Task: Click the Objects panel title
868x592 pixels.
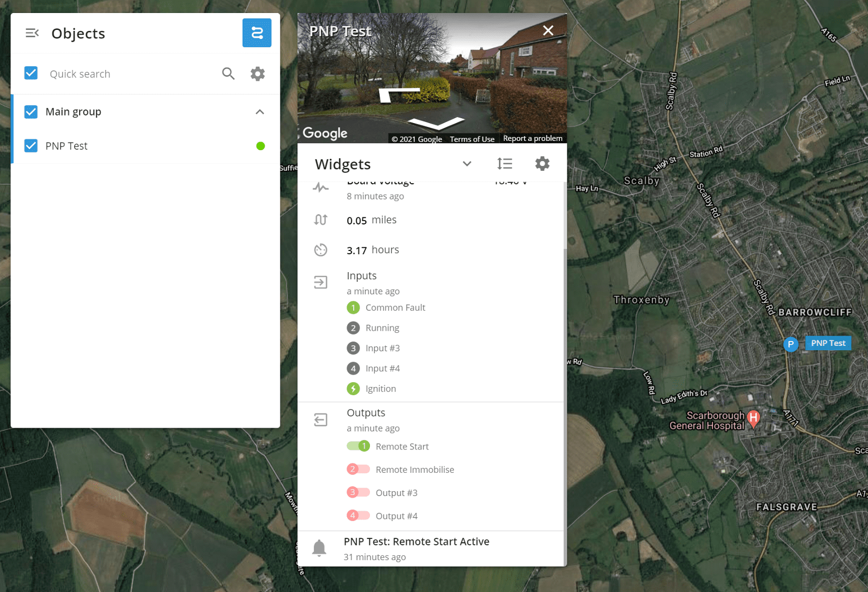Action: [78, 34]
